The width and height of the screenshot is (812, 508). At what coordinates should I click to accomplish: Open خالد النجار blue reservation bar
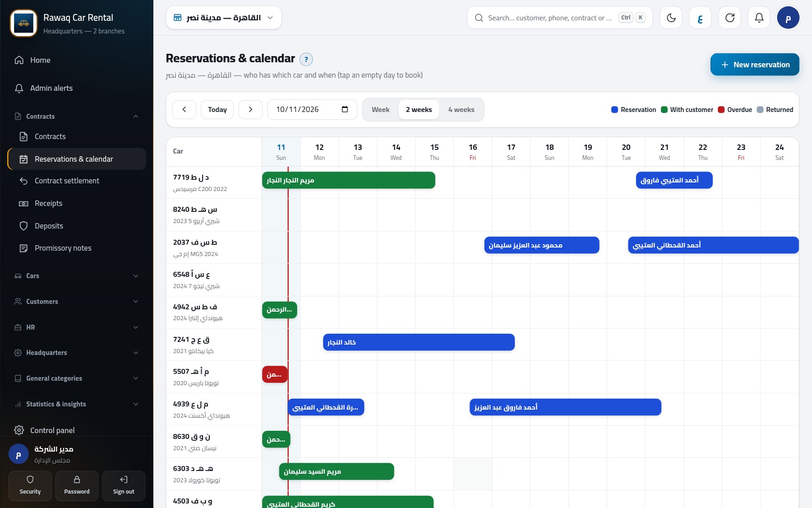pyautogui.click(x=419, y=342)
